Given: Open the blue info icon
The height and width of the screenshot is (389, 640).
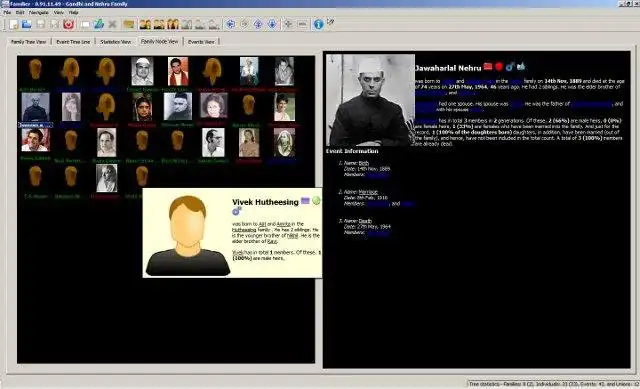Looking at the screenshot, I should (x=318, y=24).
